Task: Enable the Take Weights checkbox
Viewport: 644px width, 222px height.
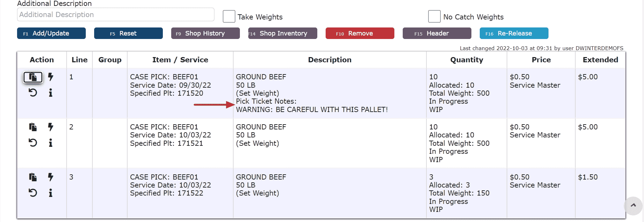Action: click(x=229, y=16)
